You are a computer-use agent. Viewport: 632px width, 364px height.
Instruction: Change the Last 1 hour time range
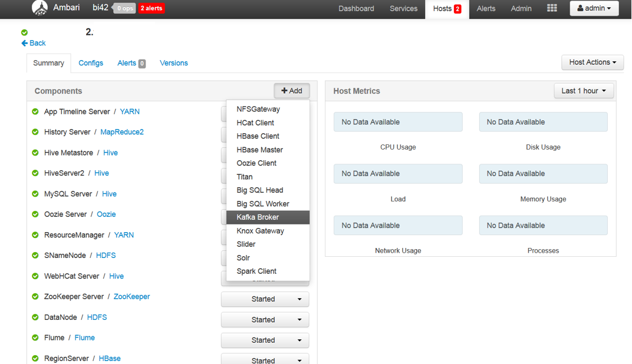tap(583, 91)
